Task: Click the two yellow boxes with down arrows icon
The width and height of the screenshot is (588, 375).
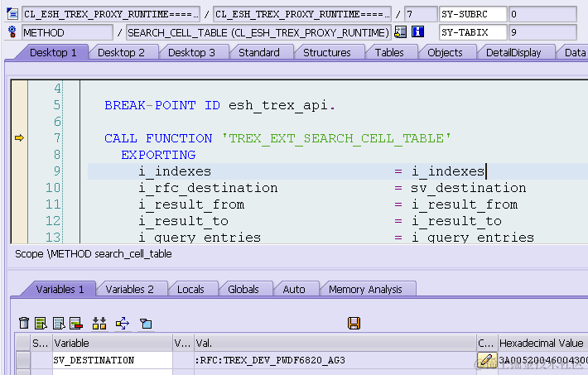Action: pyautogui.click(x=99, y=323)
